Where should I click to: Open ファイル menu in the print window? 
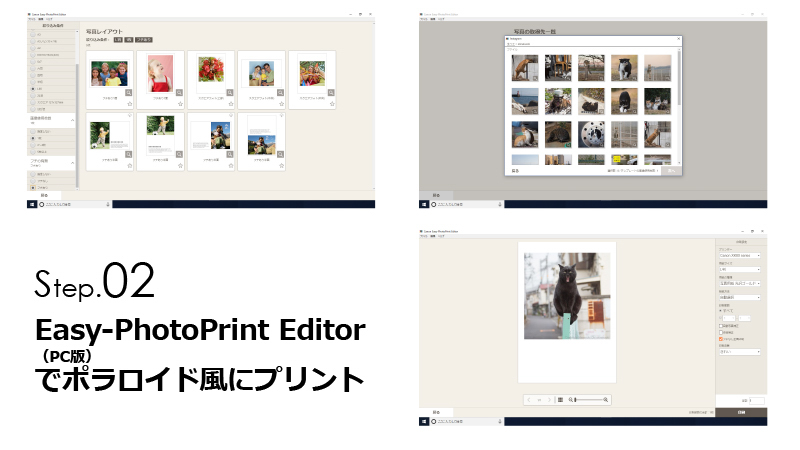(x=423, y=236)
